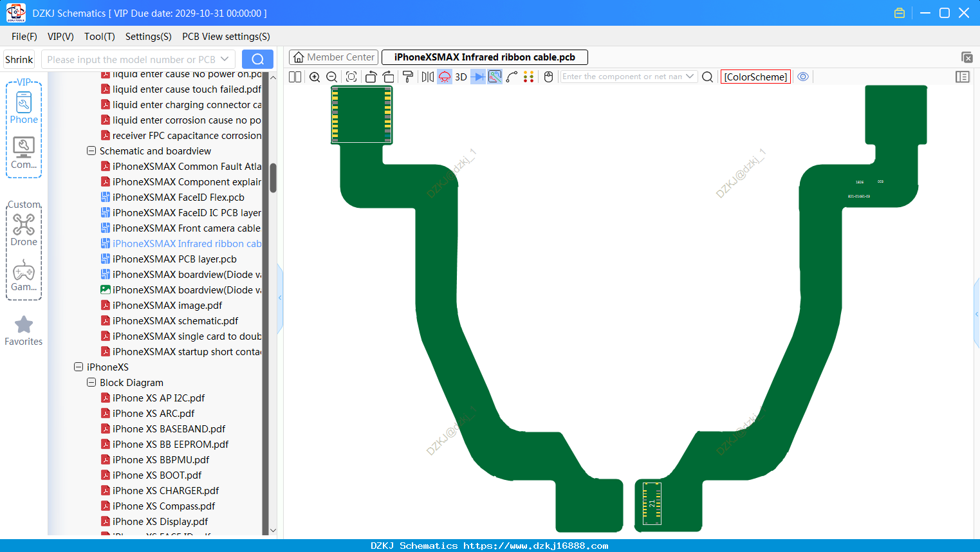Open Favorites star icon

(x=24, y=330)
